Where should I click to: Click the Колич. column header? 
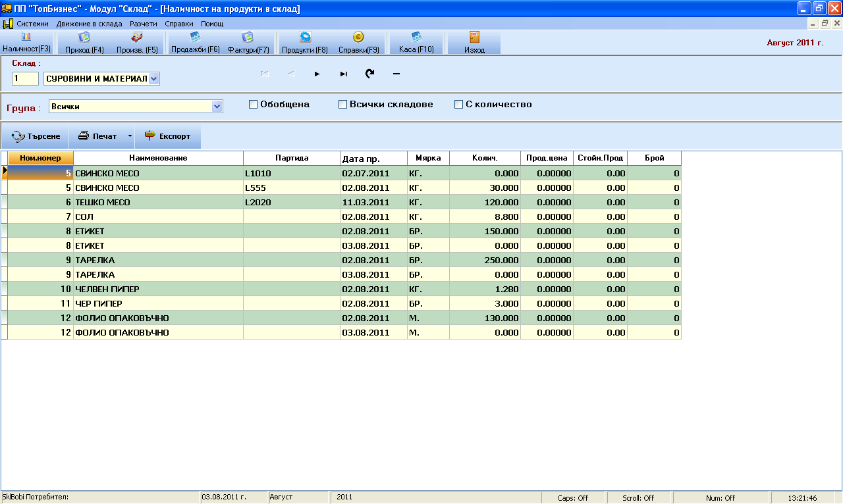485,158
